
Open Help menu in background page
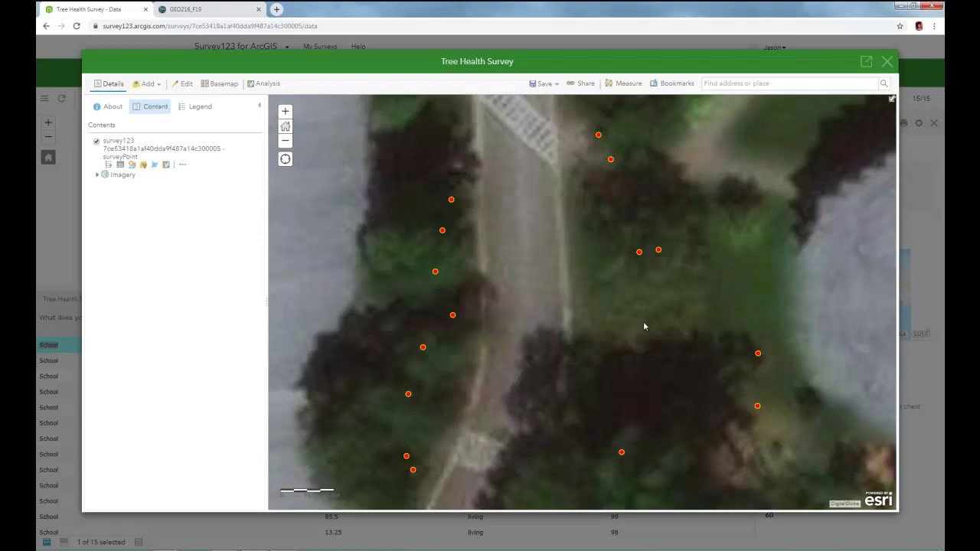pyautogui.click(x=358, y=47)
